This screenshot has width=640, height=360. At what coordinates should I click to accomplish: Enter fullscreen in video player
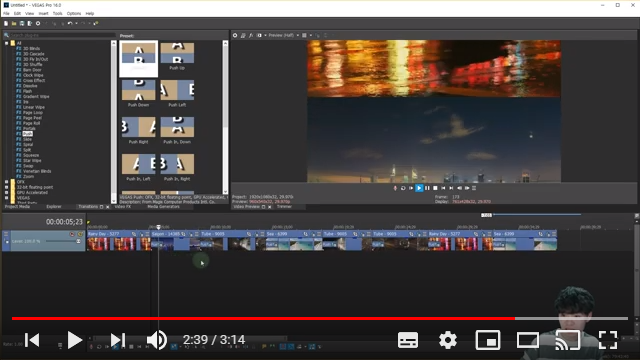(608, 340)
